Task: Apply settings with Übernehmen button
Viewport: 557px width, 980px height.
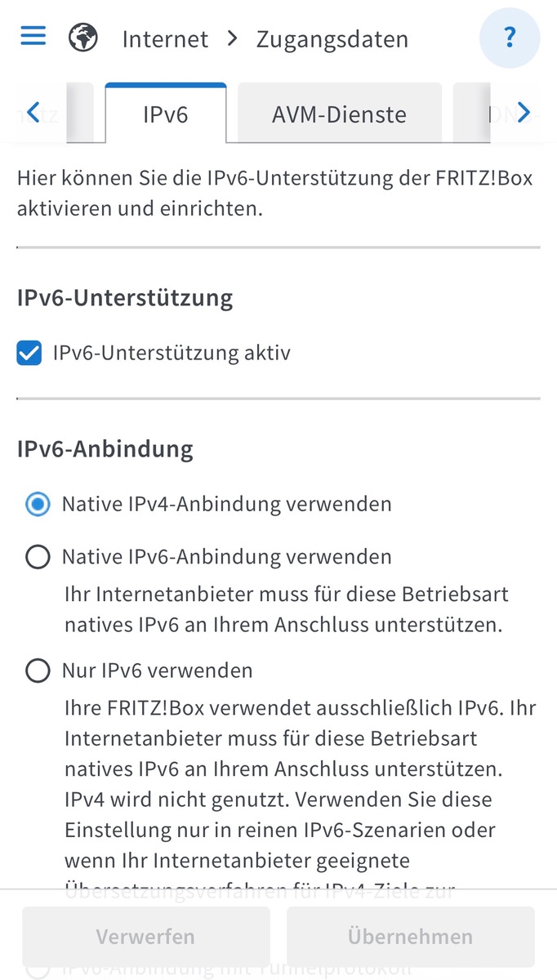Action: pyautogui.click(x=410, y=936)
